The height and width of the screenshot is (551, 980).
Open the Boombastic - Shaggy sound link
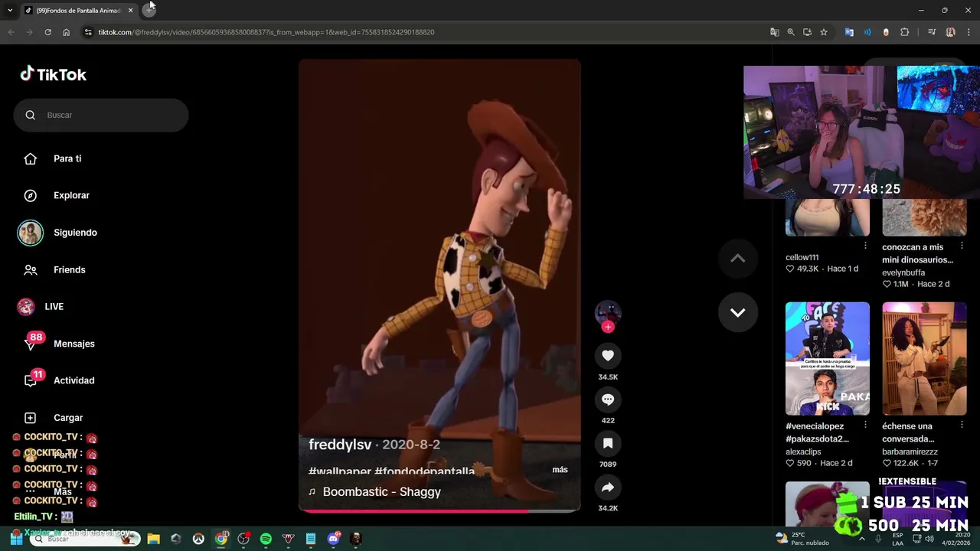(381, 492)
